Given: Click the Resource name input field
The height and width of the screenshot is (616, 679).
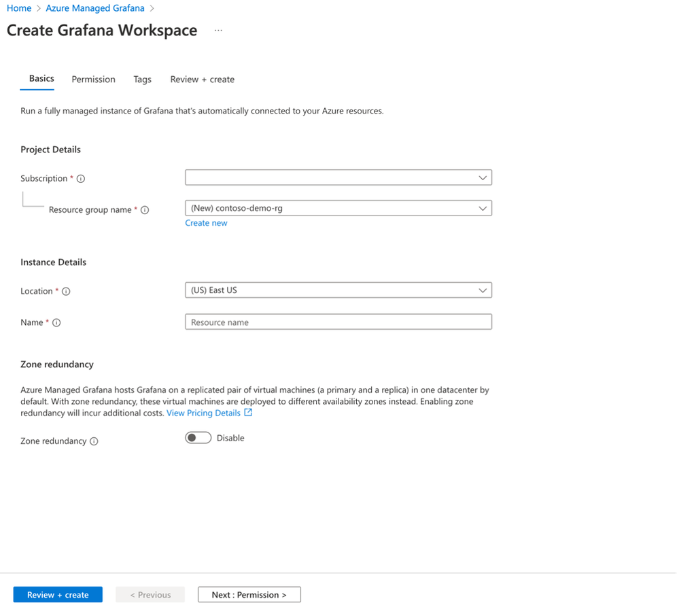Looking at the screenshot, I should tap(338, 322).
